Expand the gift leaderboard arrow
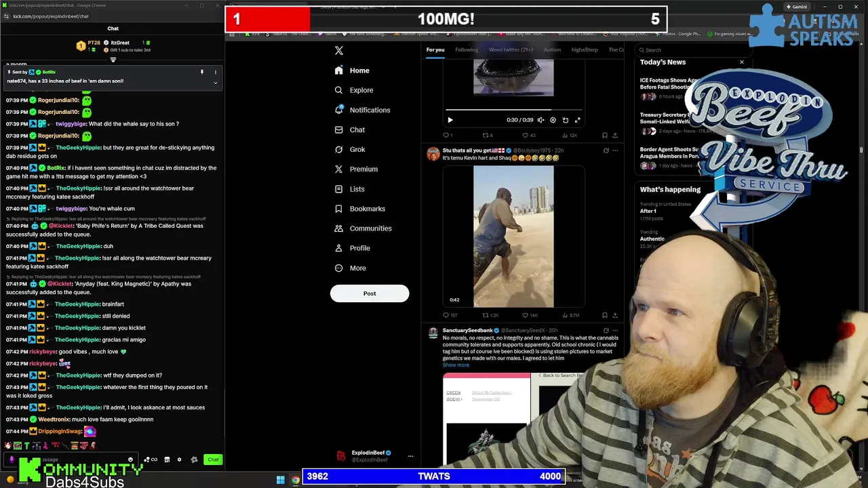868x488 pixels. tap(113, 60)
